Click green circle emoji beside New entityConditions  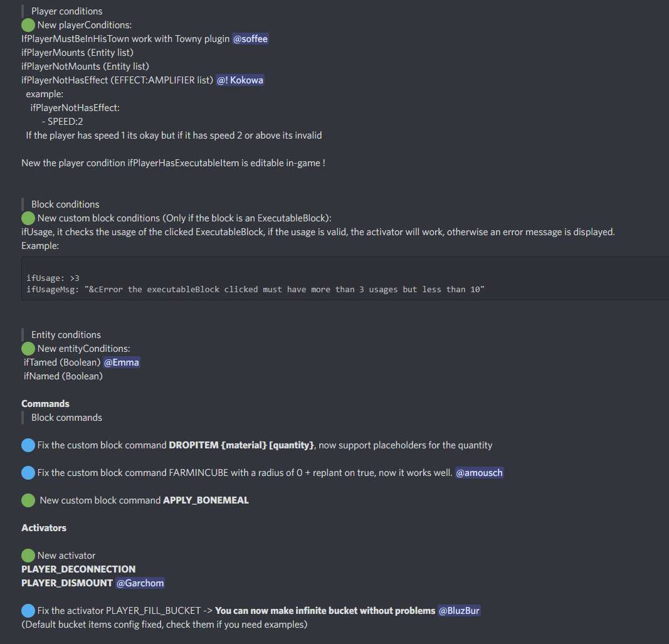28,349
